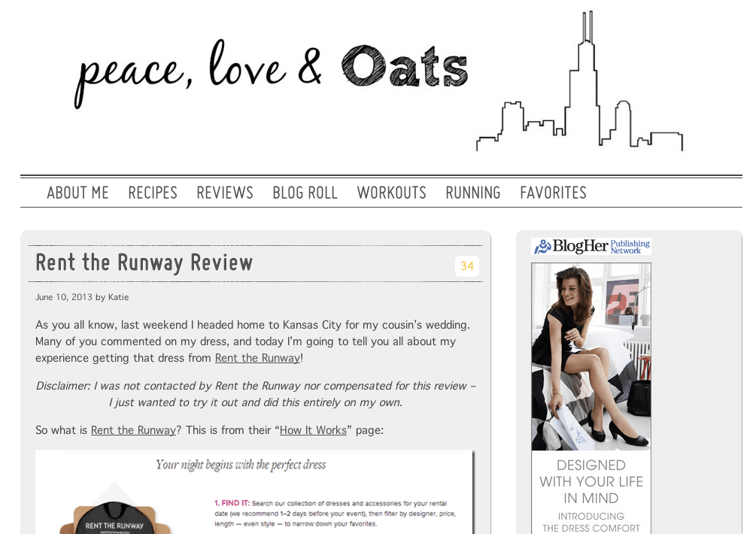Open the 34 comments bubble

click(x=466, y=266)
